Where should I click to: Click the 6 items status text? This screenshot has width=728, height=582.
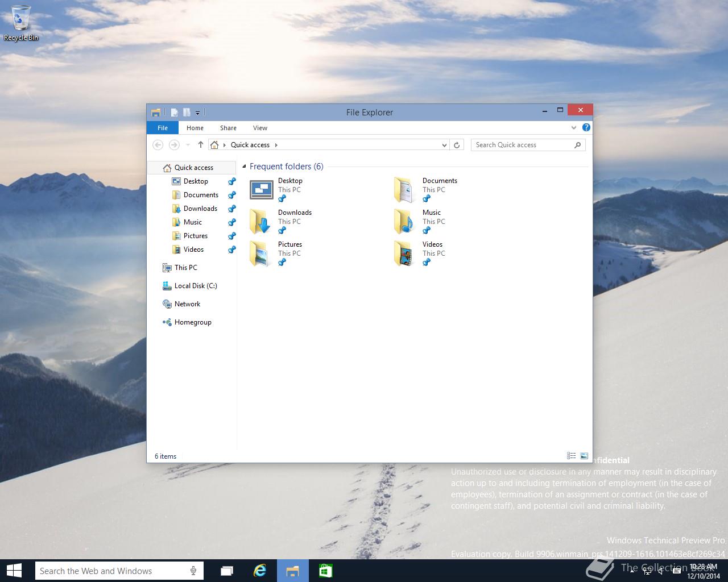pos(166,456)
